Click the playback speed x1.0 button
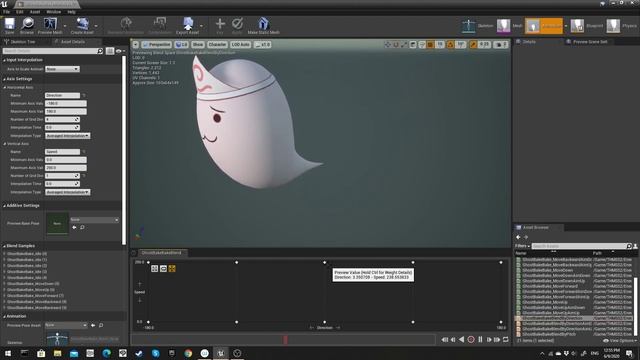This screenshot has height=360, width=640. tap(262, 44)
